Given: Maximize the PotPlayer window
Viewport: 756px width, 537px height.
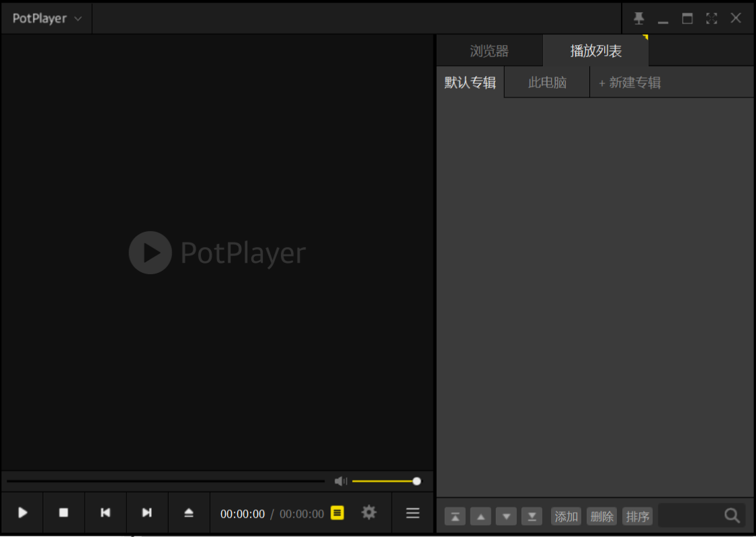Looking at the screenshot, I should pyautogui.click(x=687, y=18).
